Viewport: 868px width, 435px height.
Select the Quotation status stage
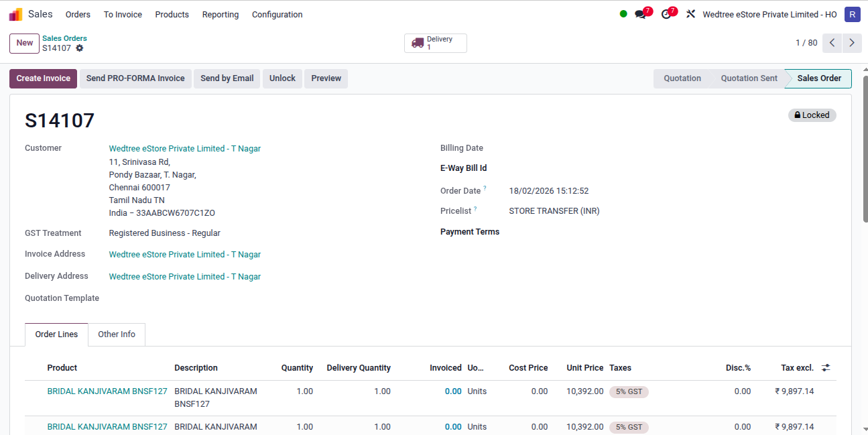tap(682, 78)
